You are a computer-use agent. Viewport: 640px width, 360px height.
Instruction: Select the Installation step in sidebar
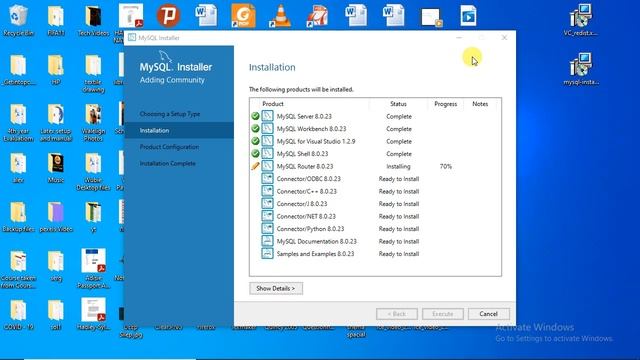[179, 130]
